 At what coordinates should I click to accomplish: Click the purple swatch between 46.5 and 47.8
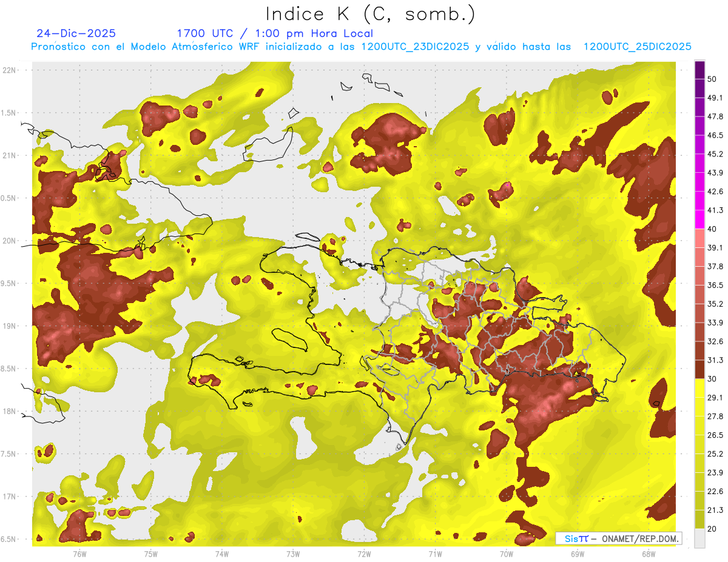click(x=699, y=126)
